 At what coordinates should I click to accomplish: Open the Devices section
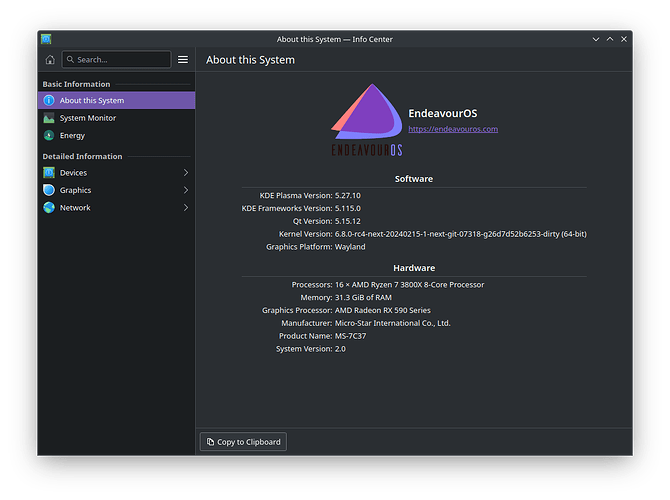pos(116,173)
